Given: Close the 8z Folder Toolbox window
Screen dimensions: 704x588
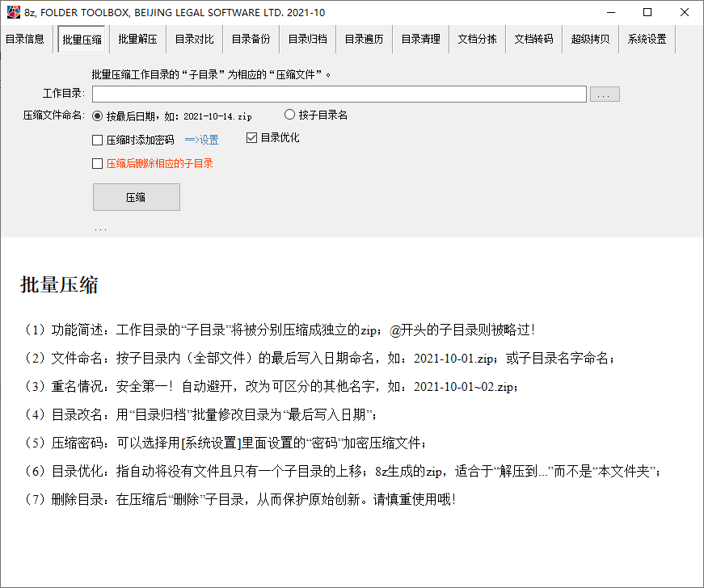Looking at the screenshot, I should point(685,12).
